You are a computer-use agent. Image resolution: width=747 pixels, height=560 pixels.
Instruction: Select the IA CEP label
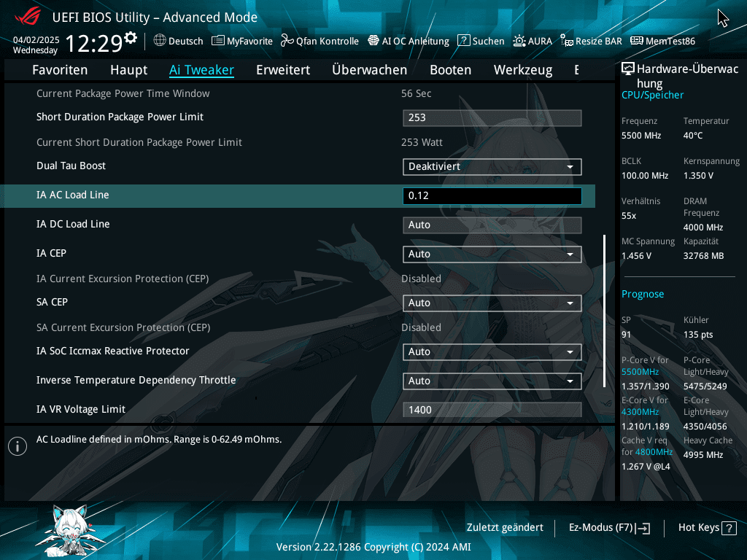(x=51, y=253)
